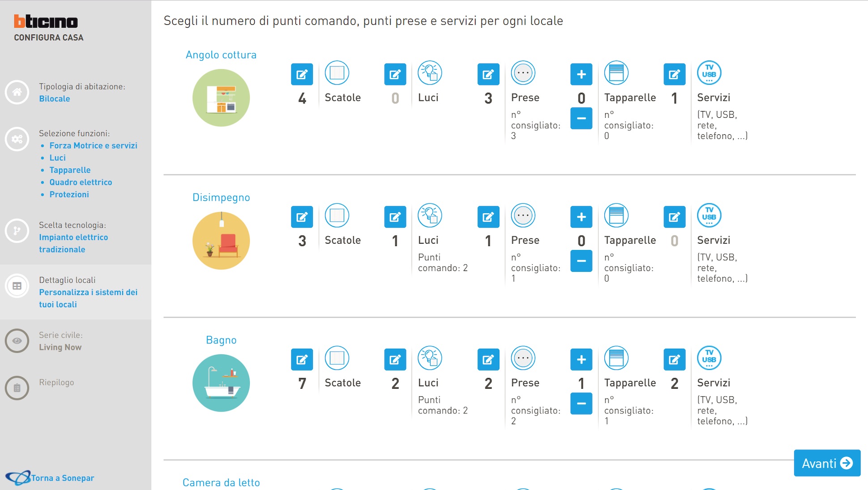Image resolution: width=868 pixels, height=490 pixels.
Task: Click the TV USB Servizi icon in Disimpegno
Action: [x=709, y=215]
